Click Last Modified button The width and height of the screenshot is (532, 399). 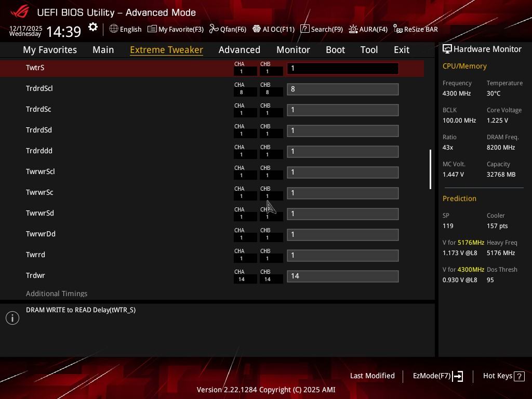point(372,376)
